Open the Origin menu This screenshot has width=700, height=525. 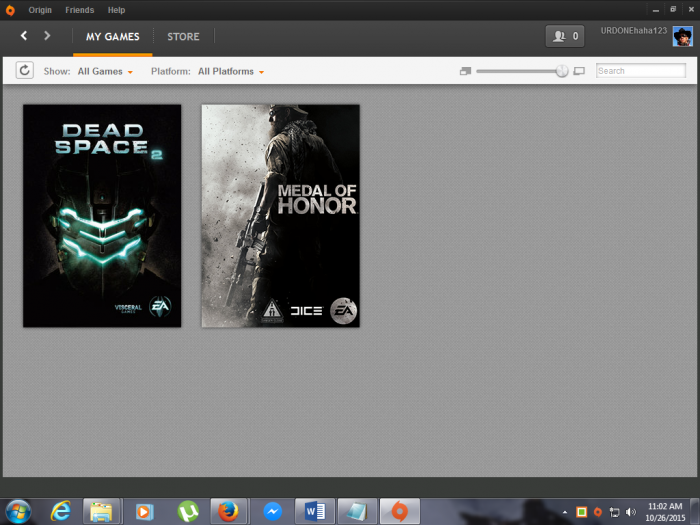(40, 10)
